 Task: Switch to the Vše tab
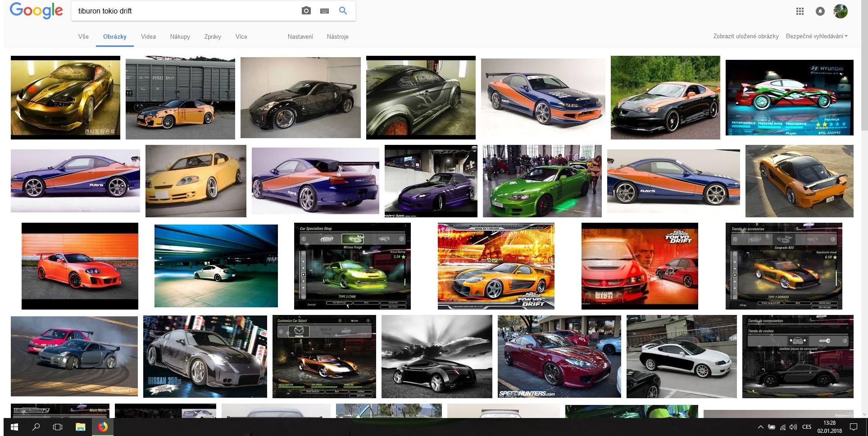click(x=83, y=37)
